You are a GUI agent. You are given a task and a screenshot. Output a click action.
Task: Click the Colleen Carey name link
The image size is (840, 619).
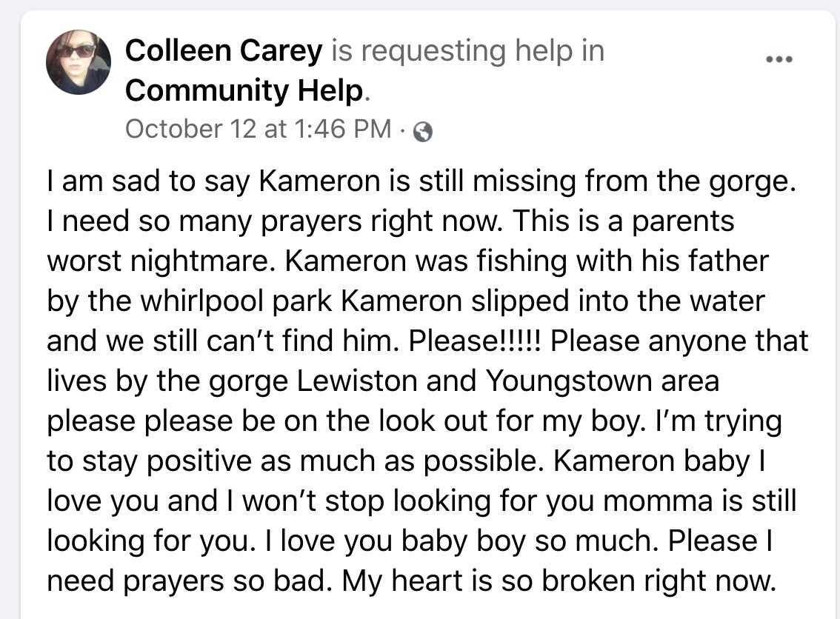[224, 50]
